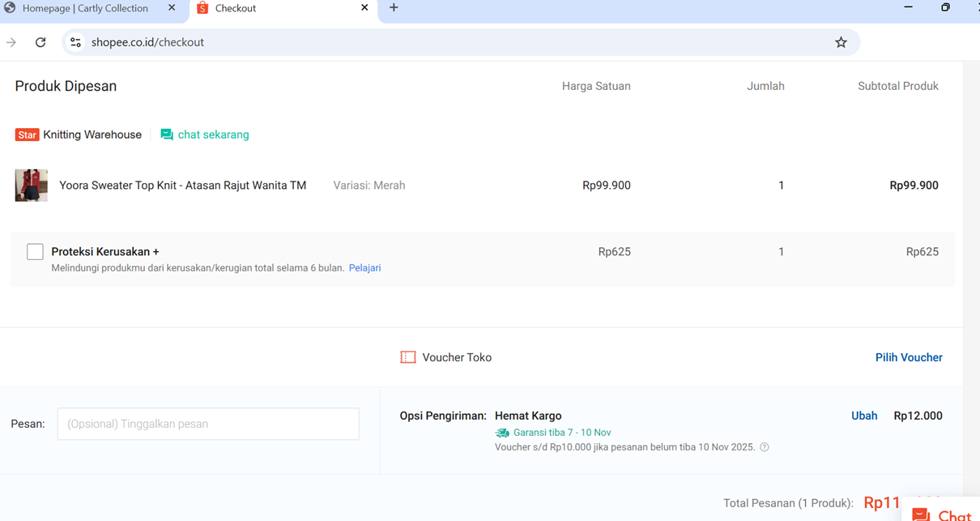This screenshot has height=521, width=980.
Task: Open site information icon in address bar
Action: 75,42
